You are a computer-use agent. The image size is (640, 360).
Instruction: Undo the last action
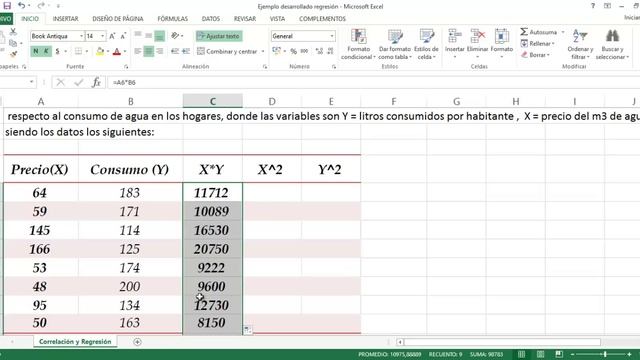pos(21,6)
